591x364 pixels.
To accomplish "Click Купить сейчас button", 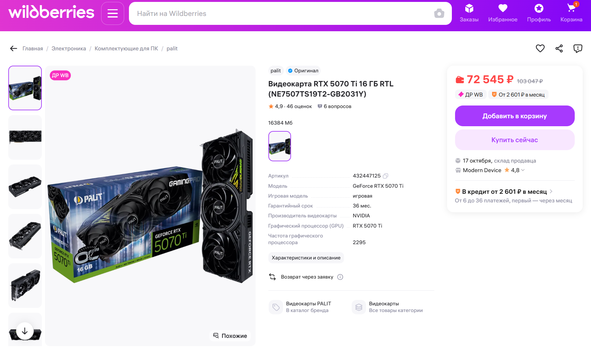I will (x=514, y=140).
